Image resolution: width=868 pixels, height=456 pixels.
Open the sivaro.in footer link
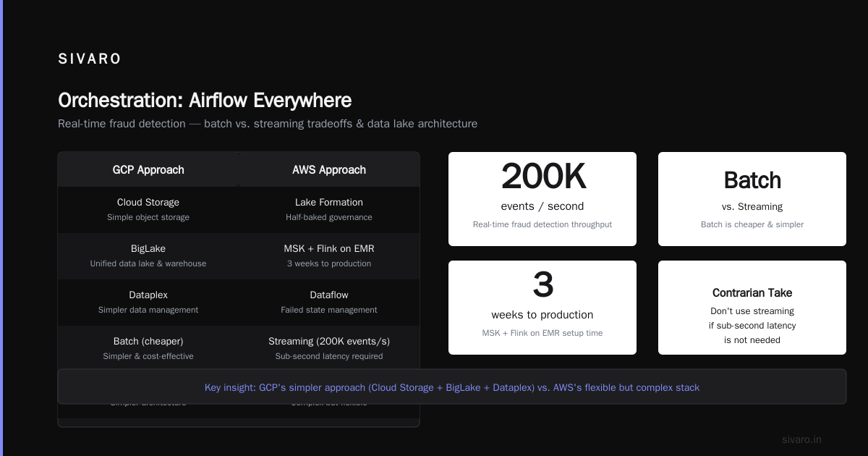(801, 439)
